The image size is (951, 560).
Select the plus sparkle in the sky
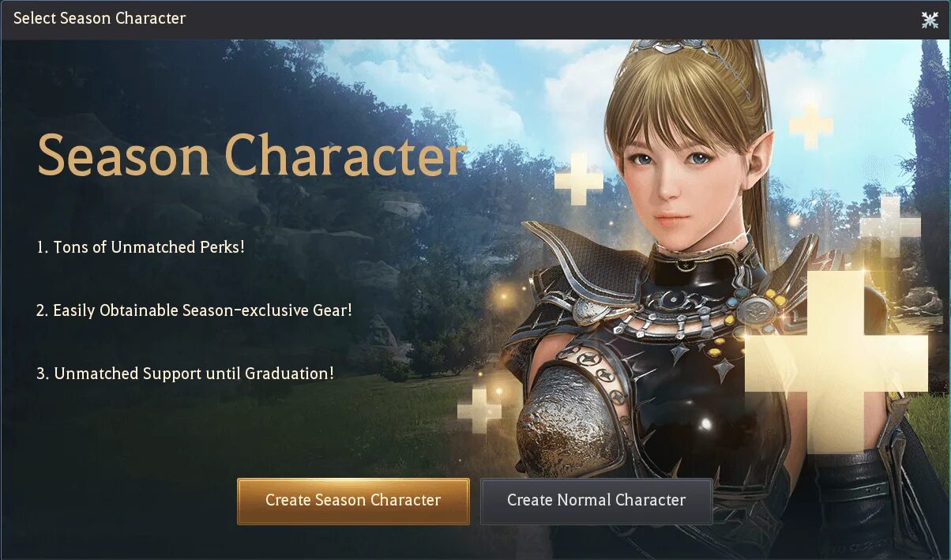[x=811, y=126]
